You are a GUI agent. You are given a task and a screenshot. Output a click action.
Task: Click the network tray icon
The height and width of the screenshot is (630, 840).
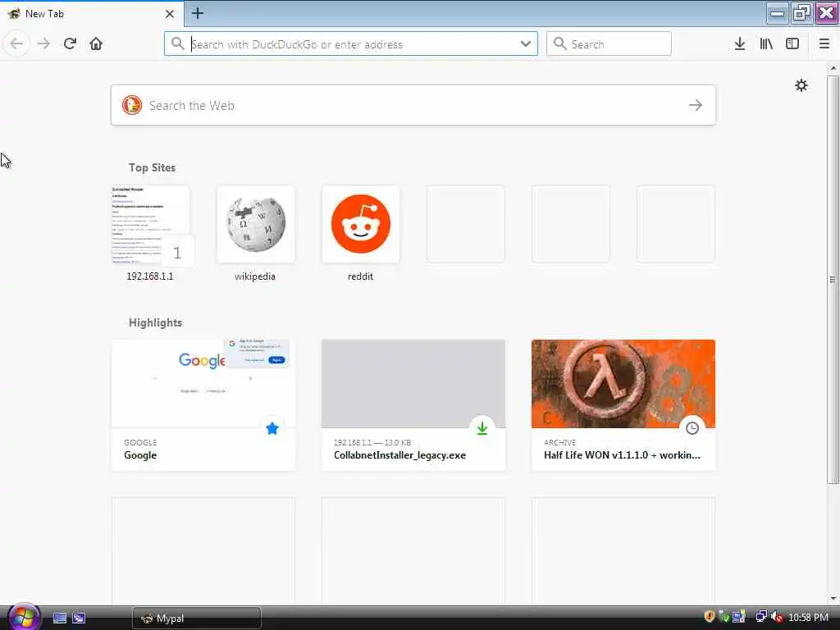coord(760,617)
